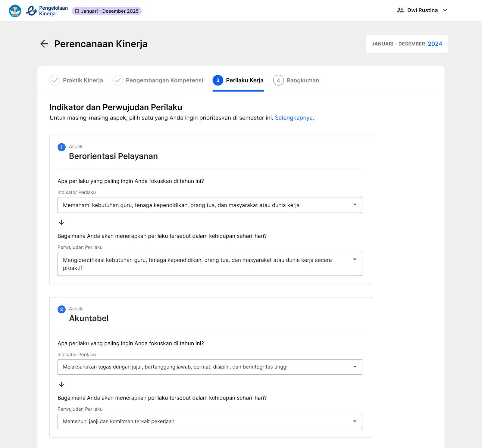
Task: Click the checkmark icon of Pengembangan Kompetensi
Action: (118, 80)
